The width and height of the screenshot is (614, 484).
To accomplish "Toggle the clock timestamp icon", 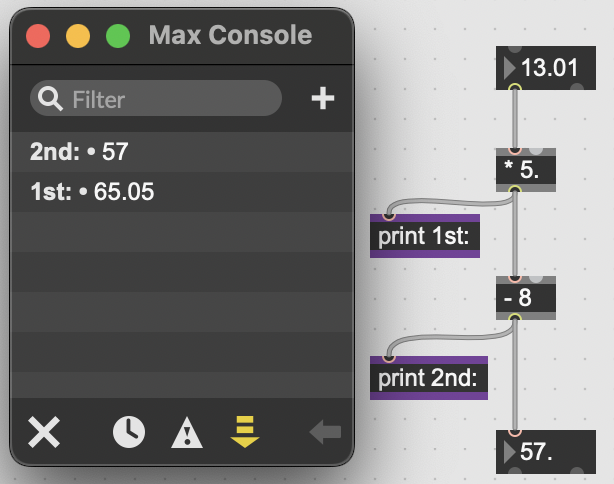I will coord(128,432).
